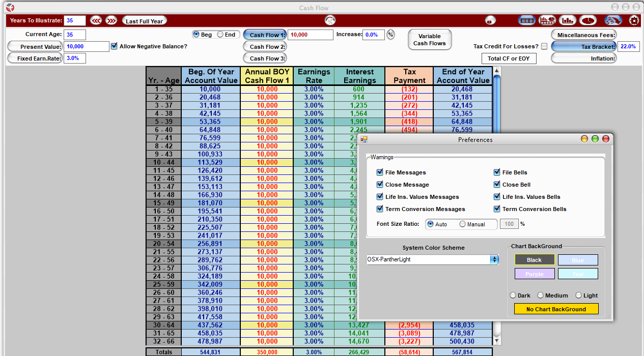
Task: Select the End radio button
Action: coord(220,35)
